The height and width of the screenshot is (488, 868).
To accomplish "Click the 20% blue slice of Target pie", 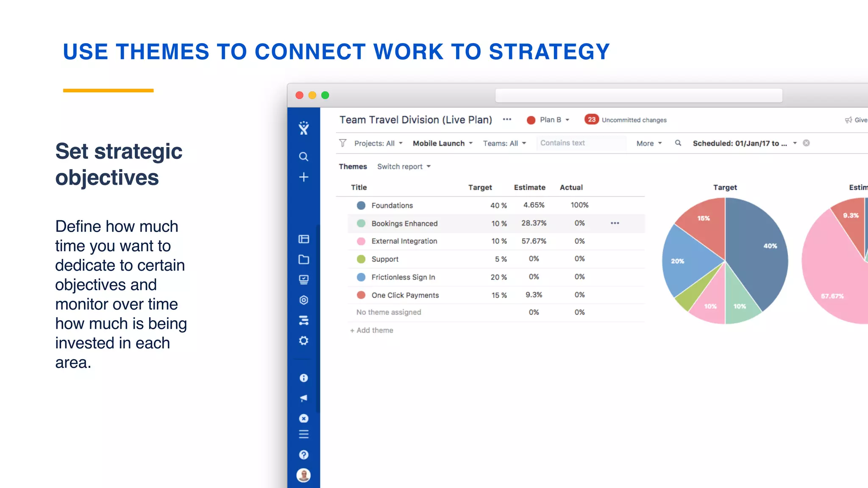I will 687,261.
